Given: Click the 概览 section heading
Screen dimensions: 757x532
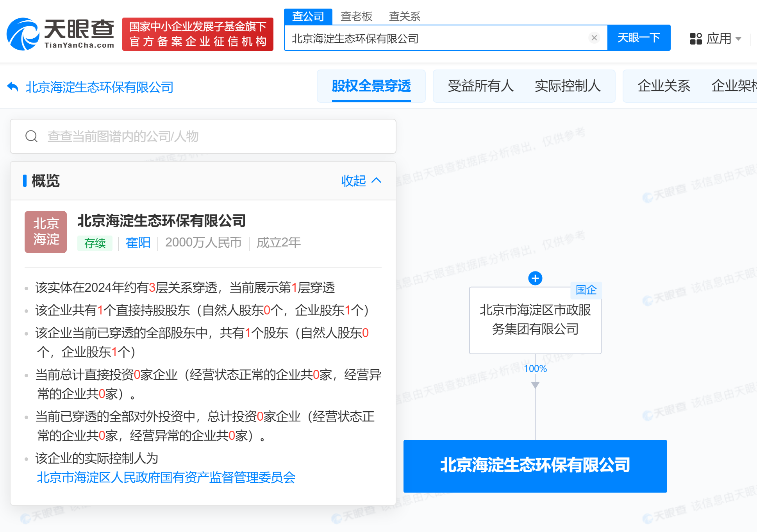Looking at the screenshot, I should pos(45,180).
